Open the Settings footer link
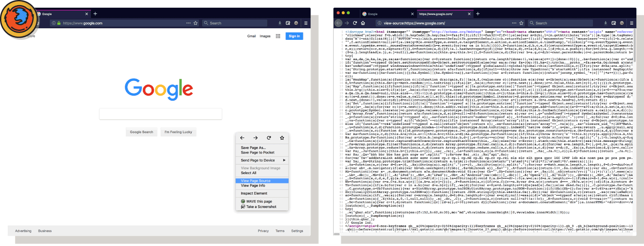Image resolution: width=644 pixels, height=246 pixels. point(297,231)
